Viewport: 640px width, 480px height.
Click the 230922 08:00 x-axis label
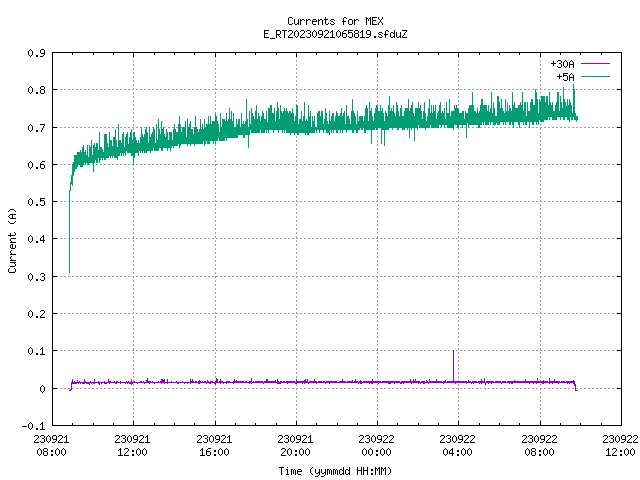click(x=539, y=446)
